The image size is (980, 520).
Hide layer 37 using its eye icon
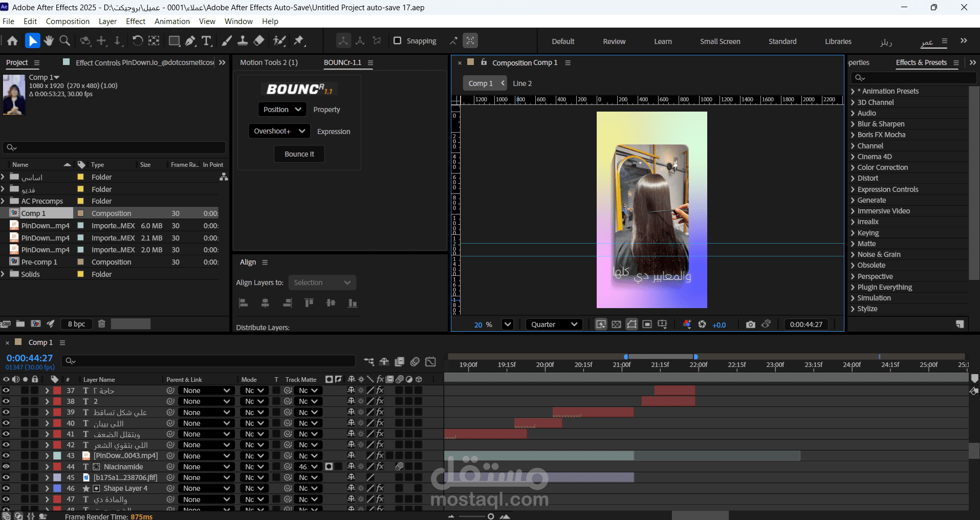(6, 391)
